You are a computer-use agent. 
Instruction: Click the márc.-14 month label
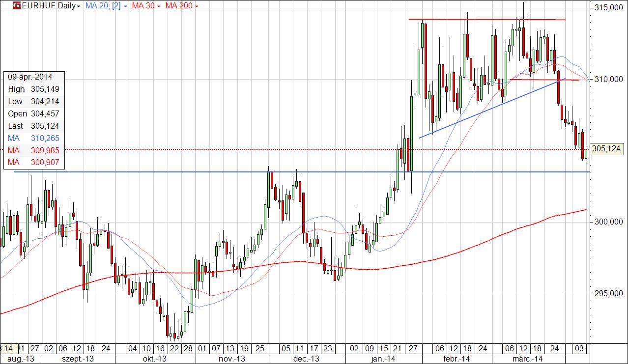(528, 359)
